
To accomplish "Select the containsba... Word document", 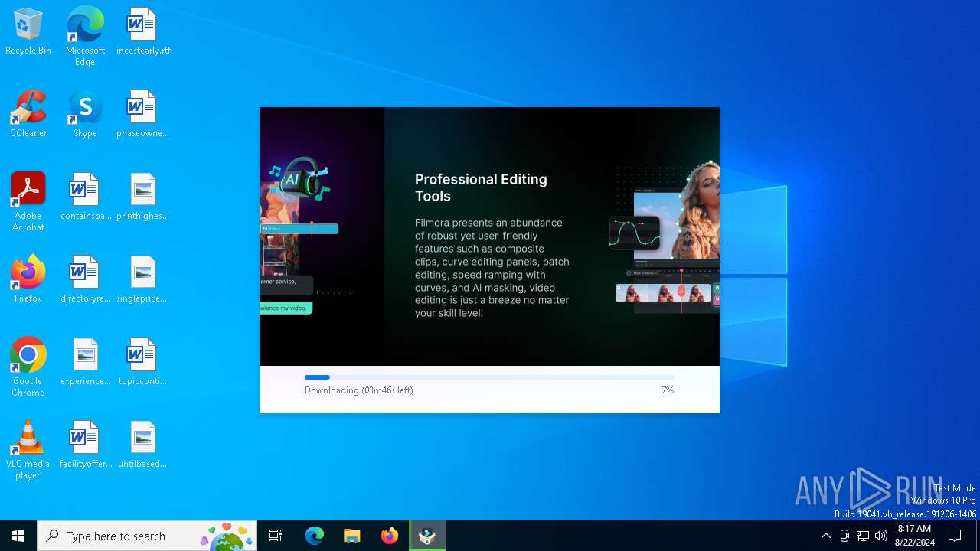I will [x=86, y=197].
